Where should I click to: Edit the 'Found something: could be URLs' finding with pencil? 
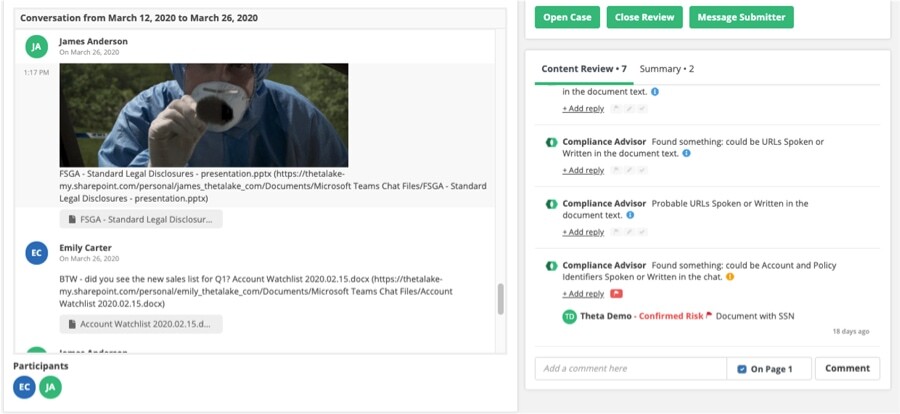(x=630, y=171)
